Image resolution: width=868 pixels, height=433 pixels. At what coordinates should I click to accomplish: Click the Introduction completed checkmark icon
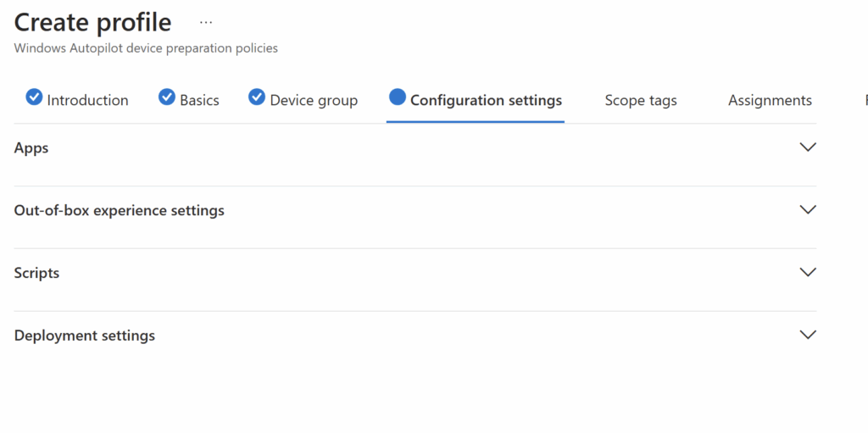[34, 97]
